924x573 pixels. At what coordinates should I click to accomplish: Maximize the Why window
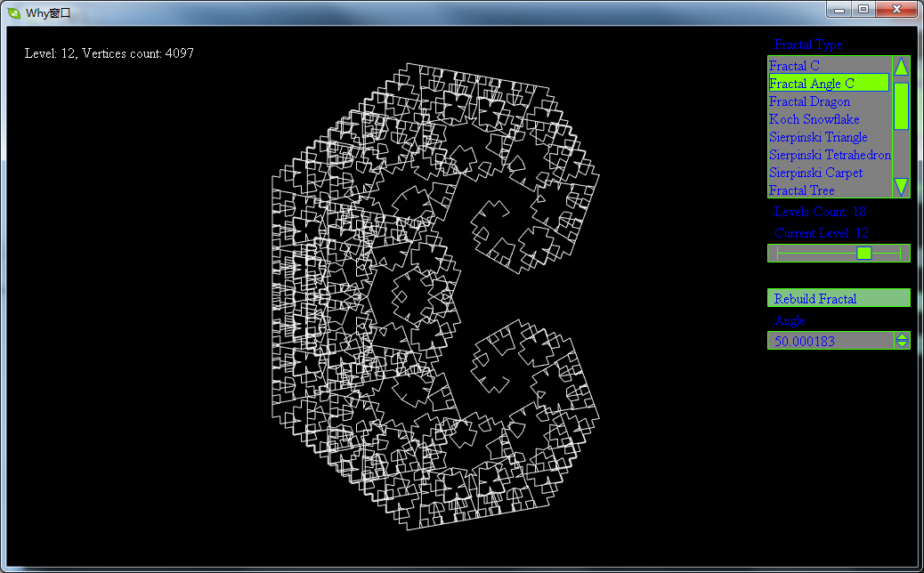(x=863, y=10)
